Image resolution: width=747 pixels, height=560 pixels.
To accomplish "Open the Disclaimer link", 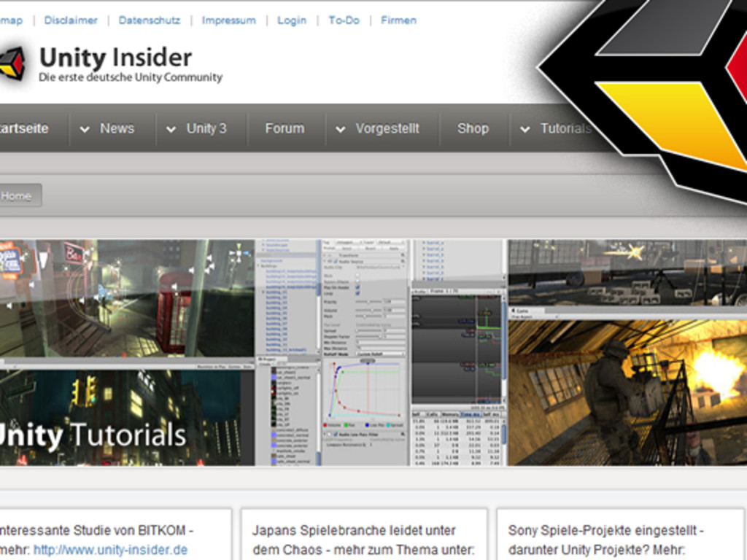I will [x=71, y=20].
